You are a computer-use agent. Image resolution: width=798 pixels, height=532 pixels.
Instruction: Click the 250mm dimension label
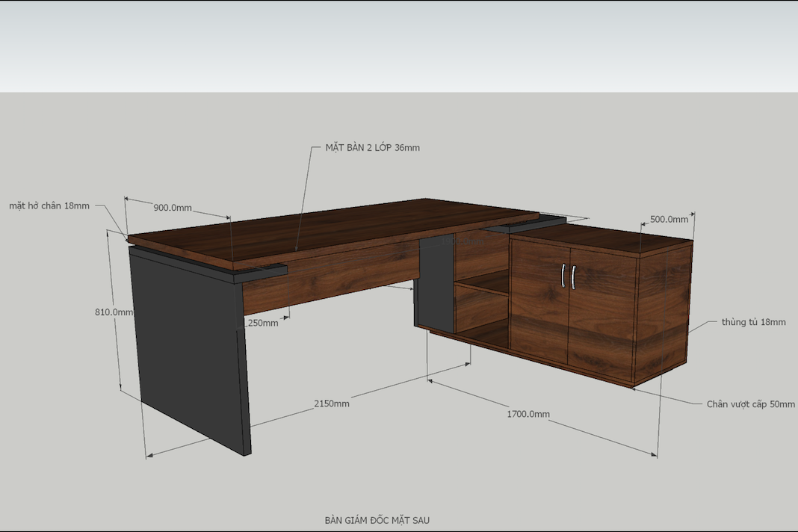pyautogui.click(x=262, y=323)
